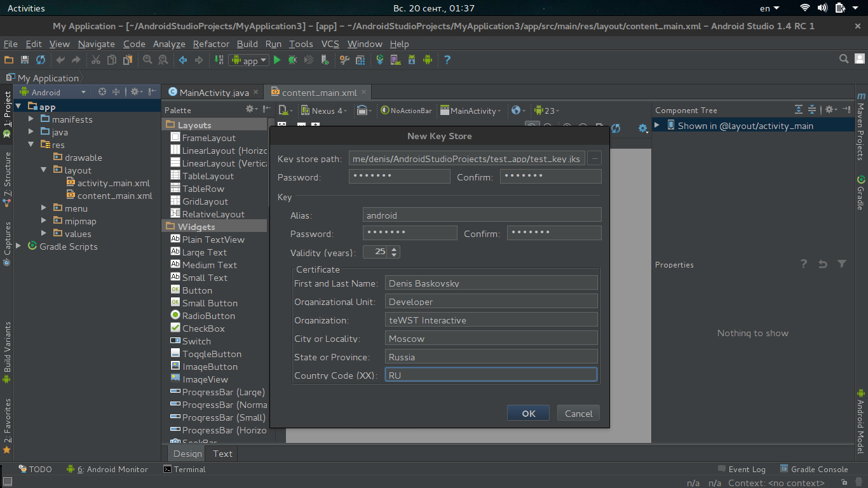Click the volume icon in system tray
Viewport: 868px width, 488px height.
pyautogui.click(x=823, y=8)
